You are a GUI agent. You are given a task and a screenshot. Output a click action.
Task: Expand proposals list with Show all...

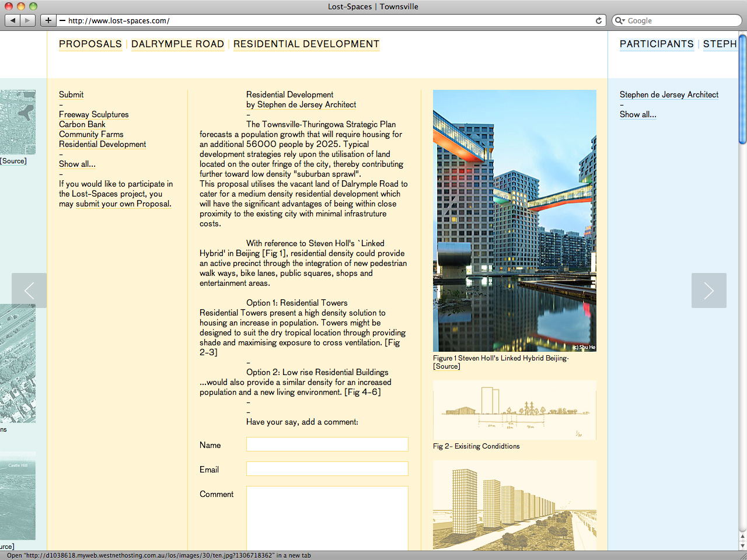77,164
